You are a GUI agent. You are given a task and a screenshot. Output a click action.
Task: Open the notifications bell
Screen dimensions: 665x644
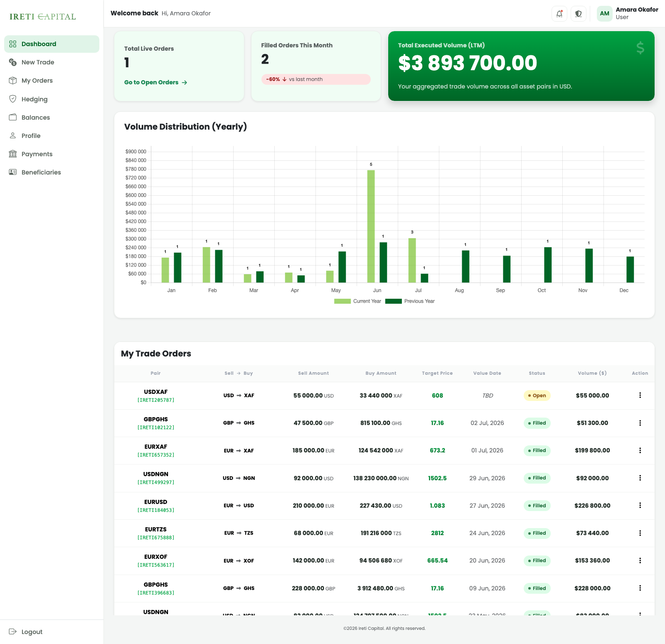click(559, 14)
